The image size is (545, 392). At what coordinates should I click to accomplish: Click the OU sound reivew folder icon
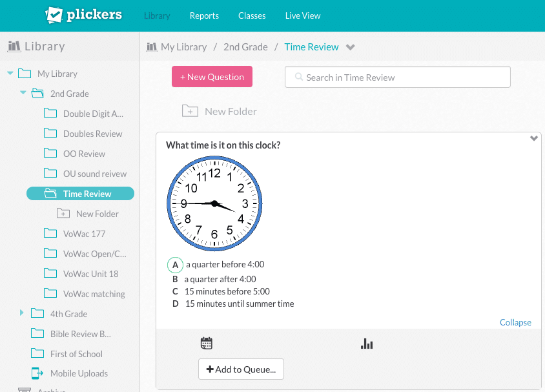[50, 173]
